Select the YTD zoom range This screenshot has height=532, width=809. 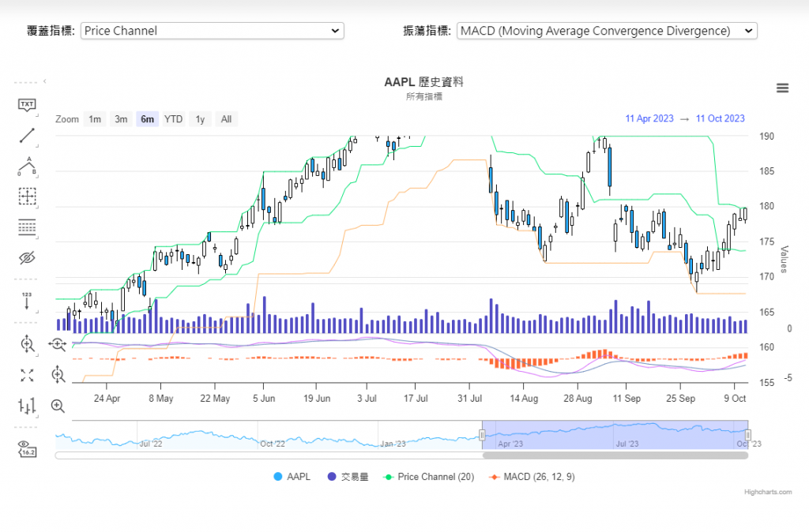click(174, 119)
